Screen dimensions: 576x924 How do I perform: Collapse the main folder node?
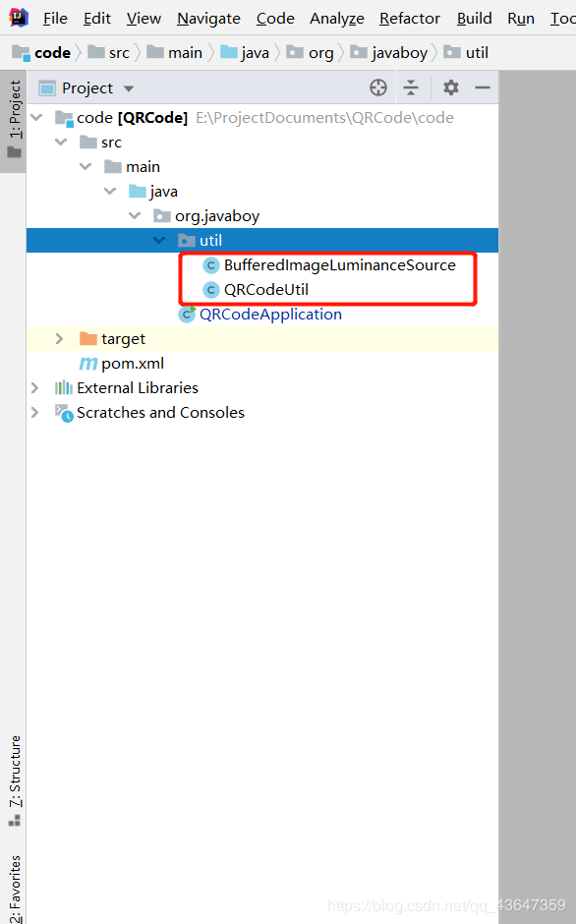click(86, 167)
